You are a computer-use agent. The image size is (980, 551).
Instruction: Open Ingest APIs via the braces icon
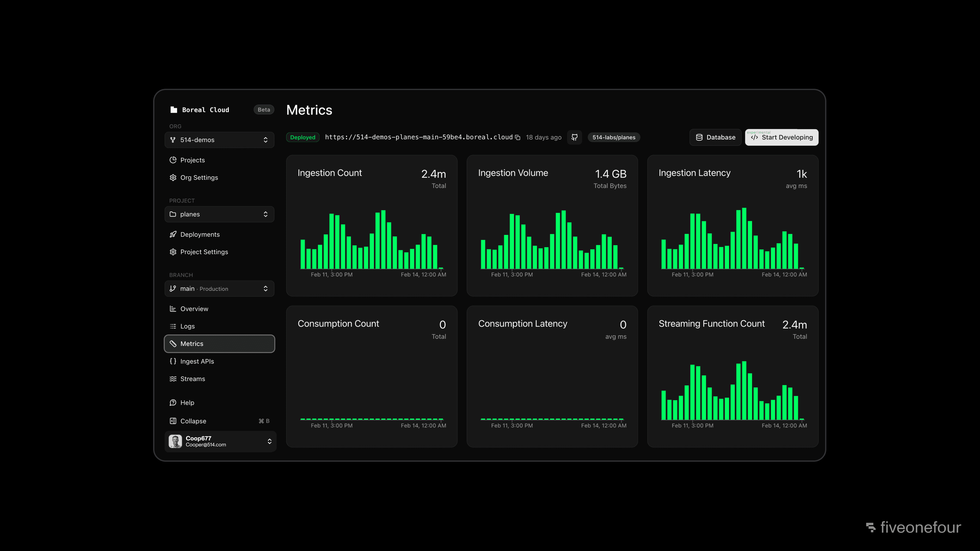pyautogui.click(x=173, y=361)
